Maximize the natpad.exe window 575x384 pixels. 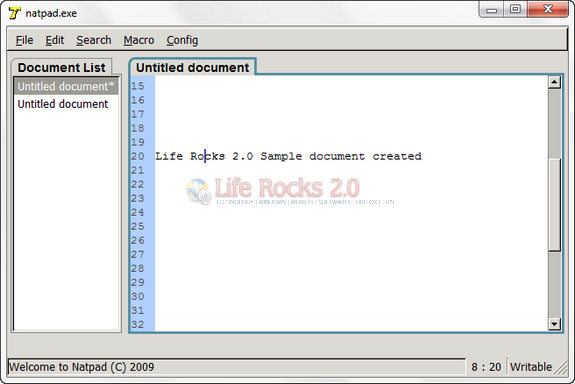coord(515,10)
